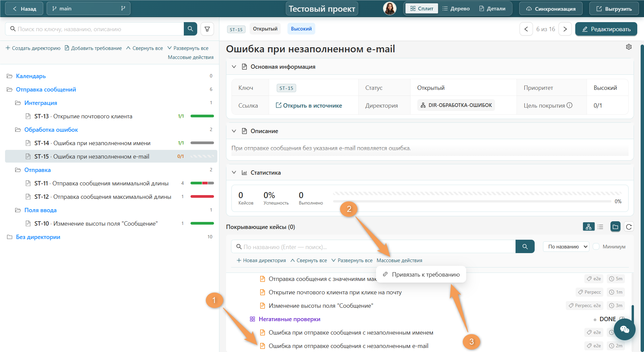Click the Выгрузить button
644x352 pixels.
tap(614, 9)
